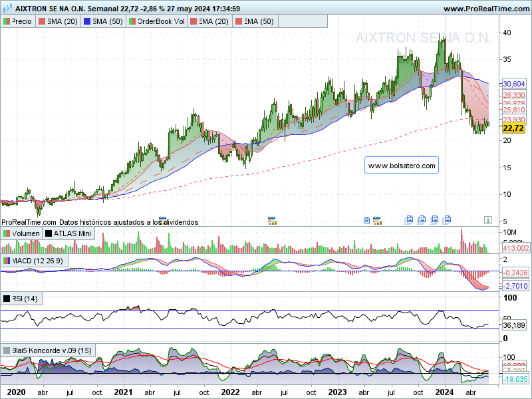Click the 413.002 volume value label
Image resolution: width=532 pixels, height=399 pixels.
515,248
